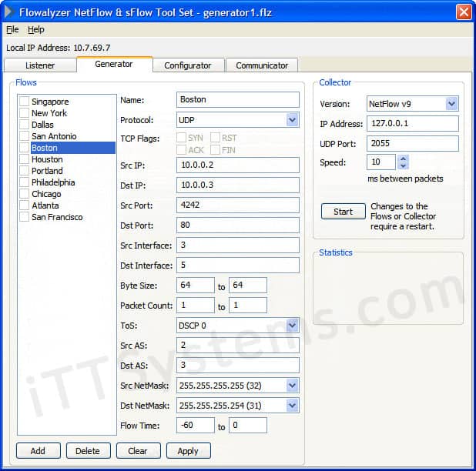Image resolution: width=476 pixels, height=471 pixels.
Task: Check the Chicago flow checkbox
Action: (x=25, y=193)
